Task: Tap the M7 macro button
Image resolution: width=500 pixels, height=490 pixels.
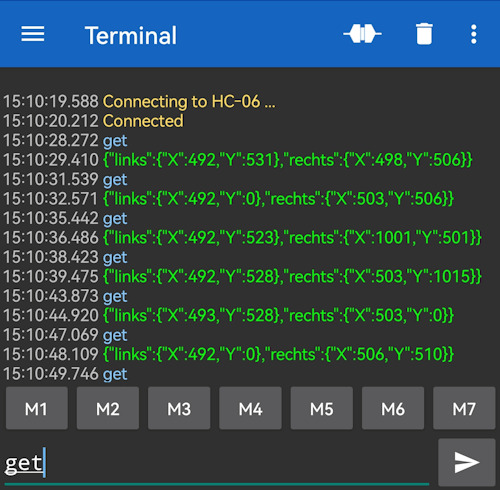Action: 464,408
